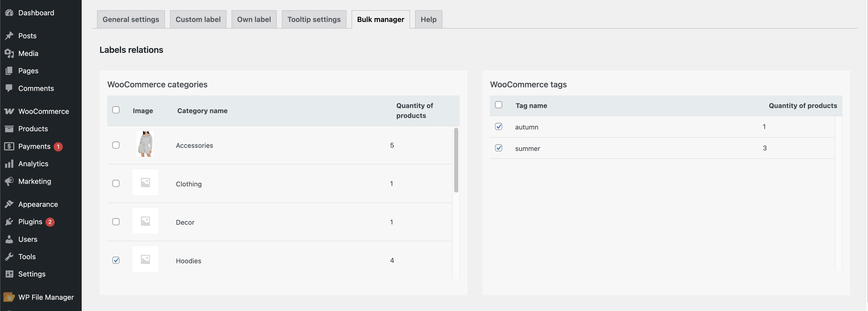Open WP File Manager menu link
The height and width of the screenshot is (311, 868).
[x=46, y=297]
